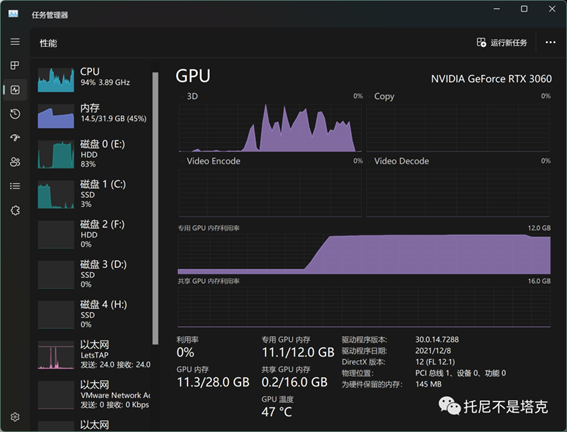Click the 0% utilization value
The image size is (567, 432).
(186, 352)
